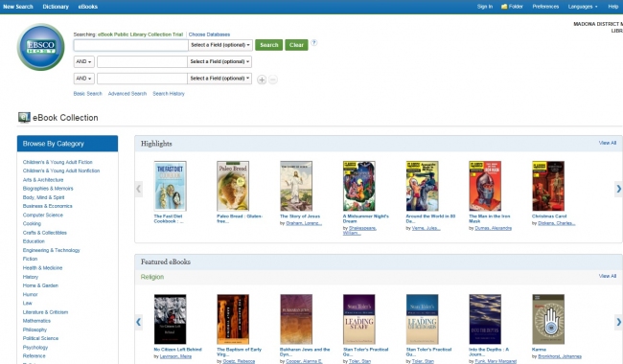Show next Religion eBooks with right arrow

click(x=618, y=322)
